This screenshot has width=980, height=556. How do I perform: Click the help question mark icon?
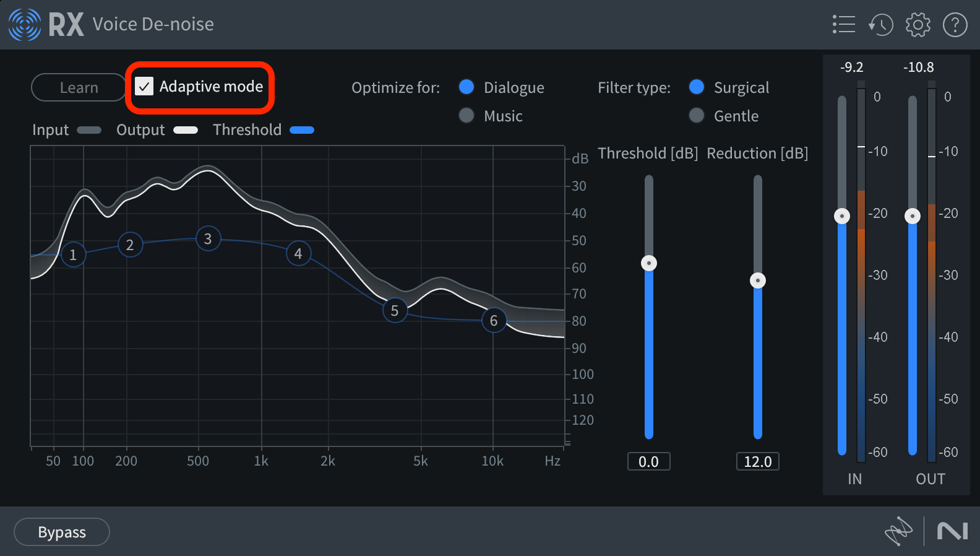click(x=955, y=25)
